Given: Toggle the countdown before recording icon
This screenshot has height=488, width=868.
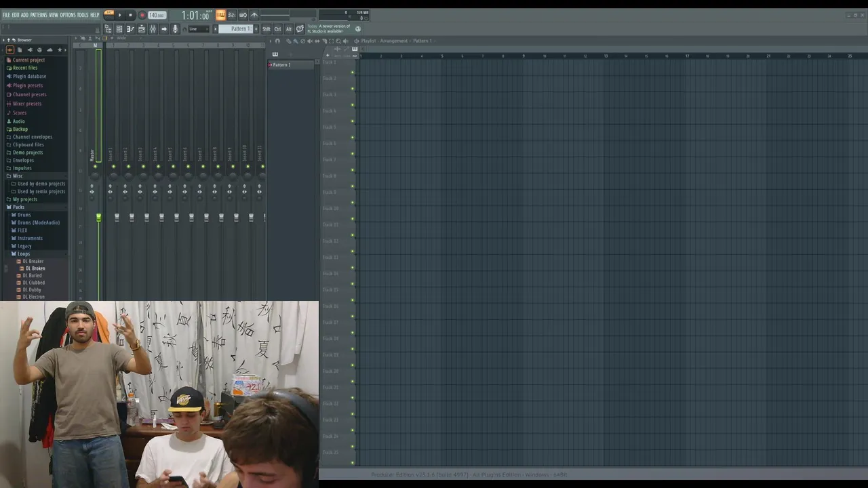Looking at the screenshot, I should pyautogui.click(x=231, y=15).
